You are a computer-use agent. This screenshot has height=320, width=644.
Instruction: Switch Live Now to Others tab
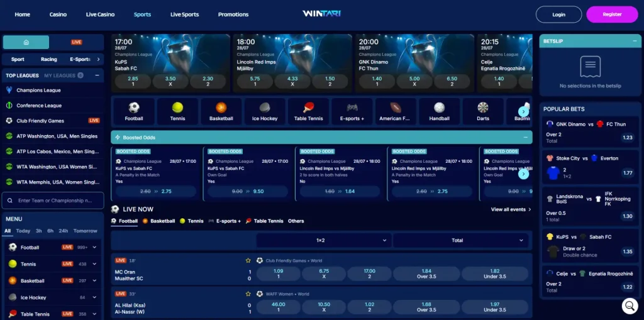coord(296,221)
